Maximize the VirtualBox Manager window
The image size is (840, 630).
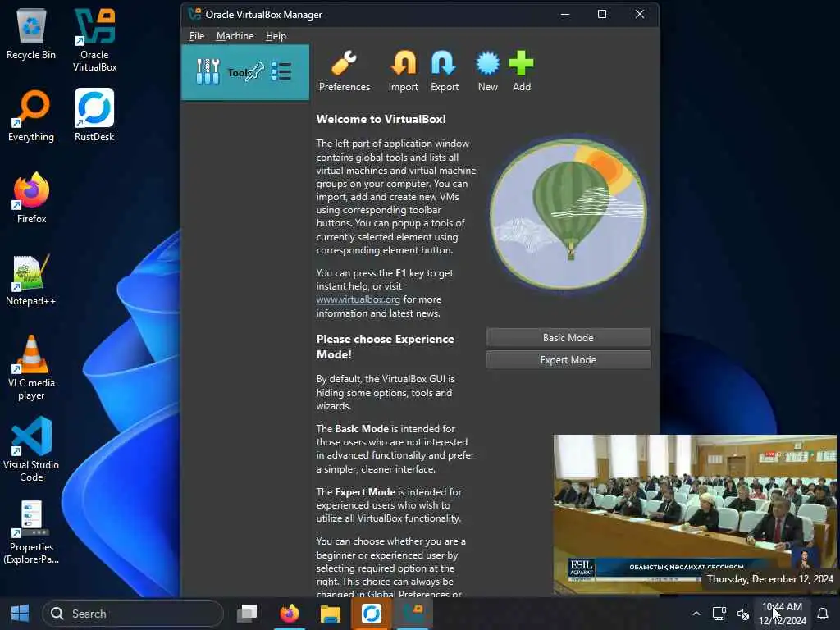(x=602, y=14)
